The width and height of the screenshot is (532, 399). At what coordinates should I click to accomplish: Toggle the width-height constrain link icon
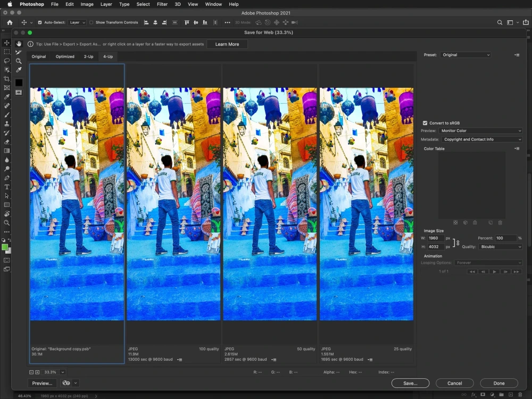458,243
